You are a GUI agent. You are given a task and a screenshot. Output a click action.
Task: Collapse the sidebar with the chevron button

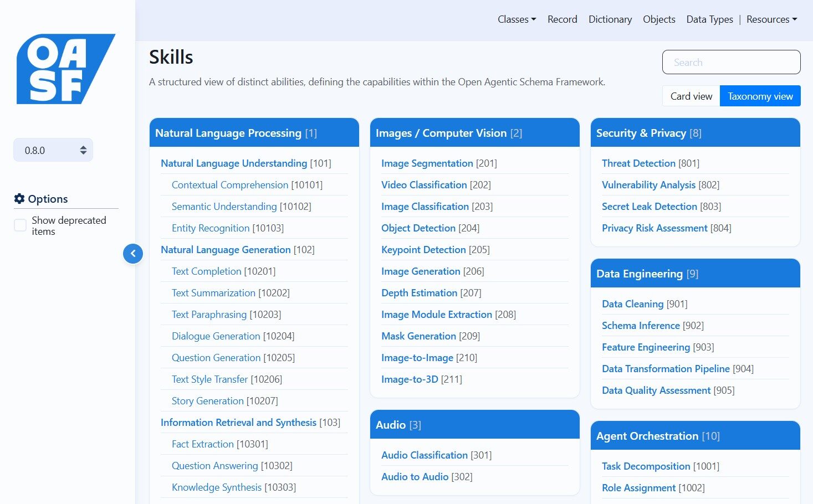pos(133,254)
